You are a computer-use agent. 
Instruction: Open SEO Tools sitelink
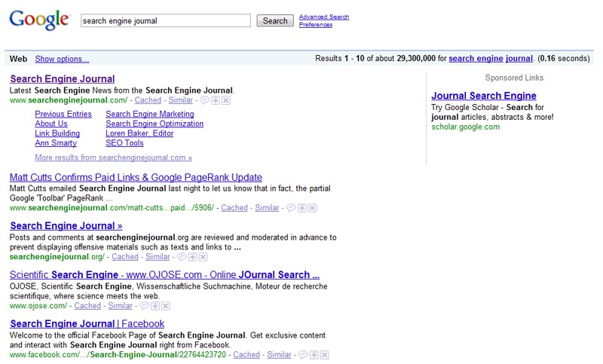tap(124, 143)
